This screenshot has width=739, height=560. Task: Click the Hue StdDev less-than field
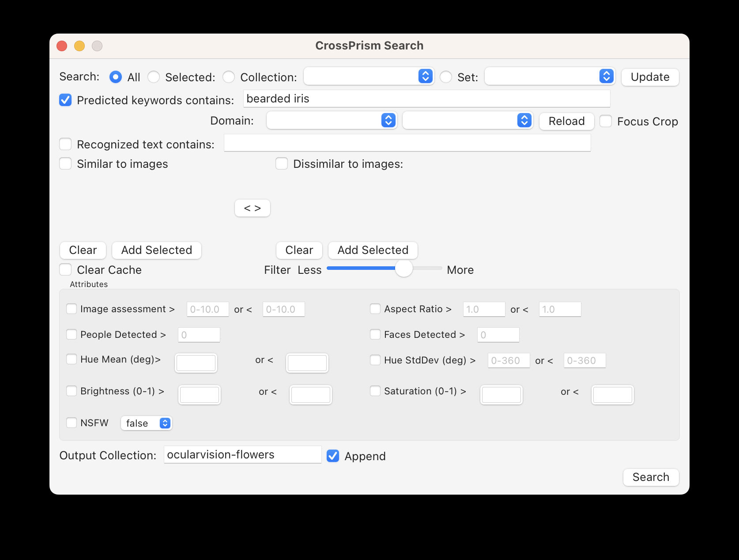coord(585,360)
